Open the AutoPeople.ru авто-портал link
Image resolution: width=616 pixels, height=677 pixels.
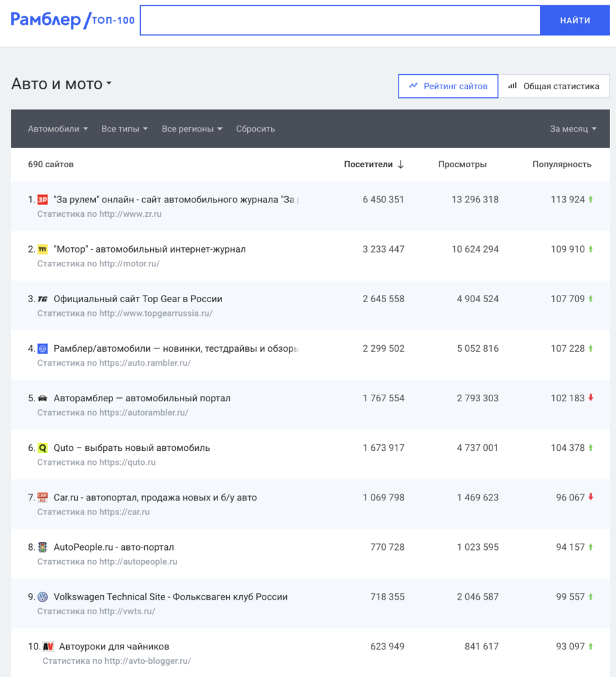click(114, 547)
